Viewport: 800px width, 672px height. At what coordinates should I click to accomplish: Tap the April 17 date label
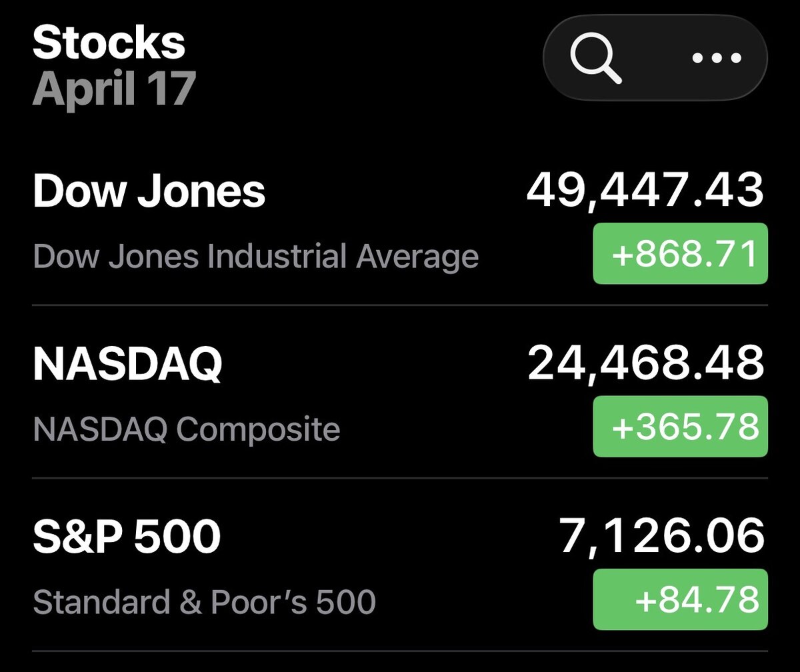point(113,89)
